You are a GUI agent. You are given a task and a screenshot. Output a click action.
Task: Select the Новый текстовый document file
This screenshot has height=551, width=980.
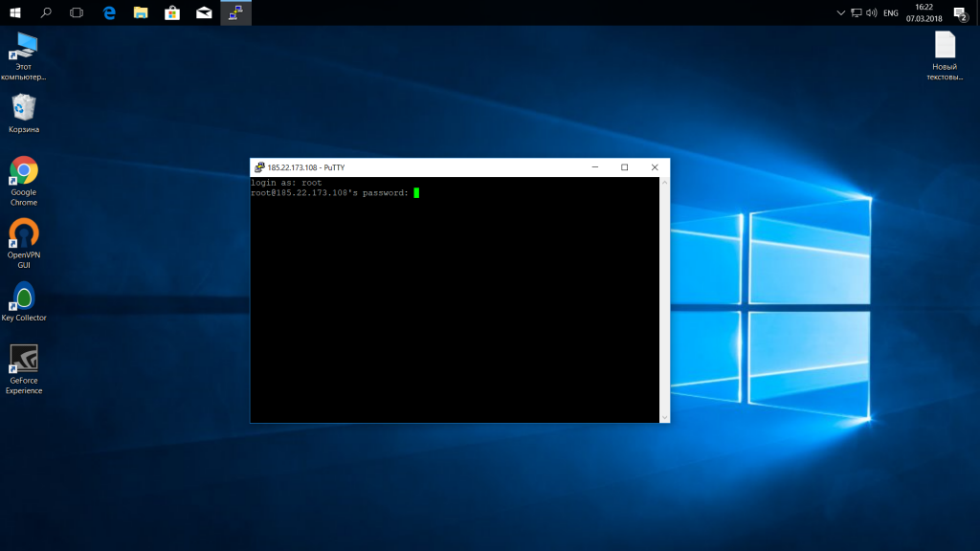tap(945, 46)
